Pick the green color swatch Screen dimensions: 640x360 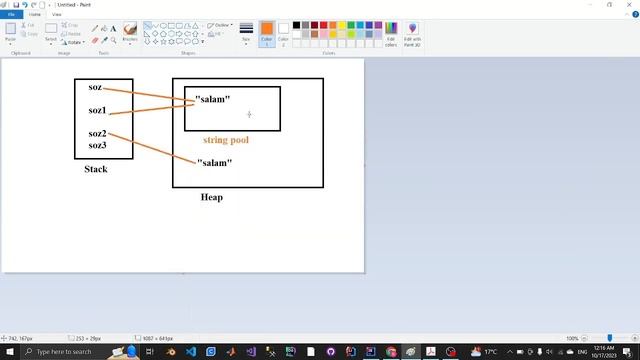click(351, 25)
